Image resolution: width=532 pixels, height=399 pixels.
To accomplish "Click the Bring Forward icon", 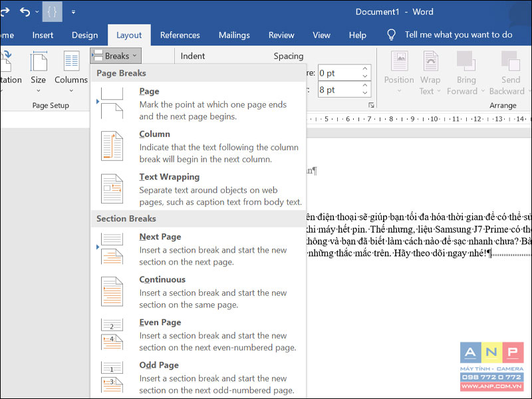I will [x=466, y=61].
